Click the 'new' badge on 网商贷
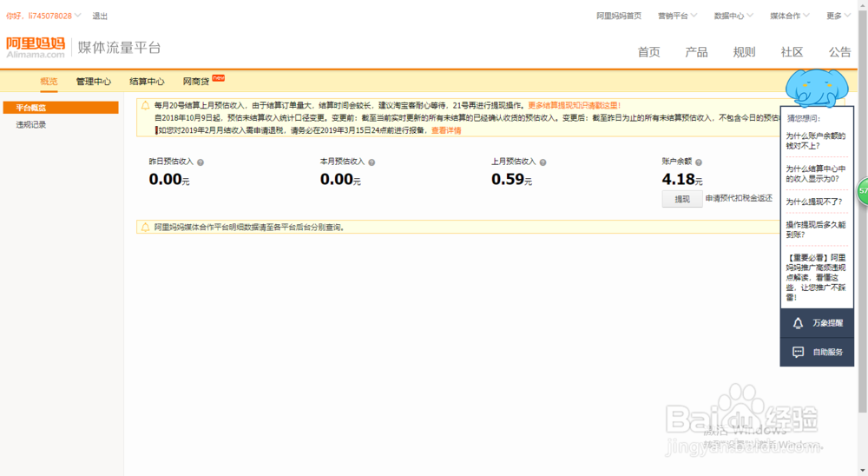Screen dimensions: 868x476 219,77
